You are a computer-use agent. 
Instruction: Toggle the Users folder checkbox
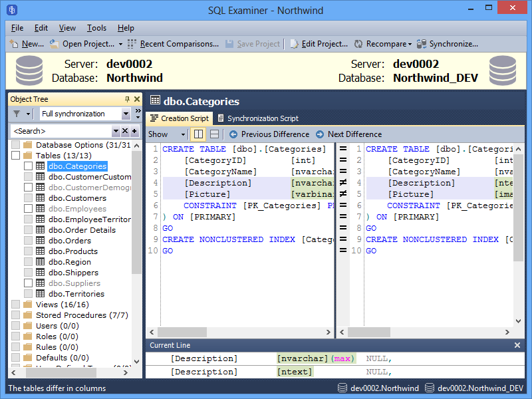15,326
